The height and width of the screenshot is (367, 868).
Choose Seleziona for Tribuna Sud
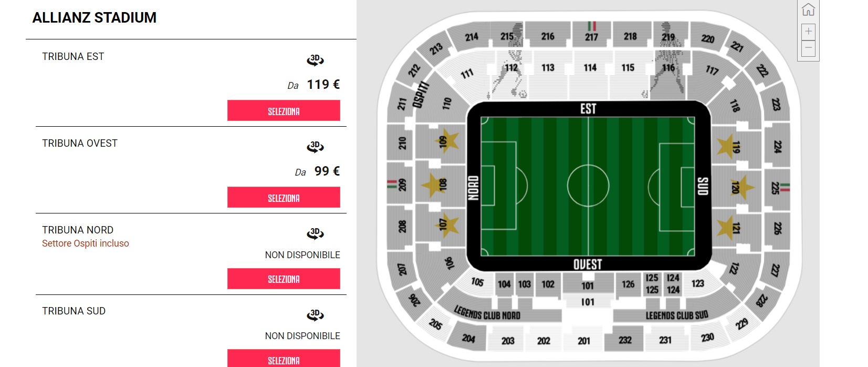[284, 359]
